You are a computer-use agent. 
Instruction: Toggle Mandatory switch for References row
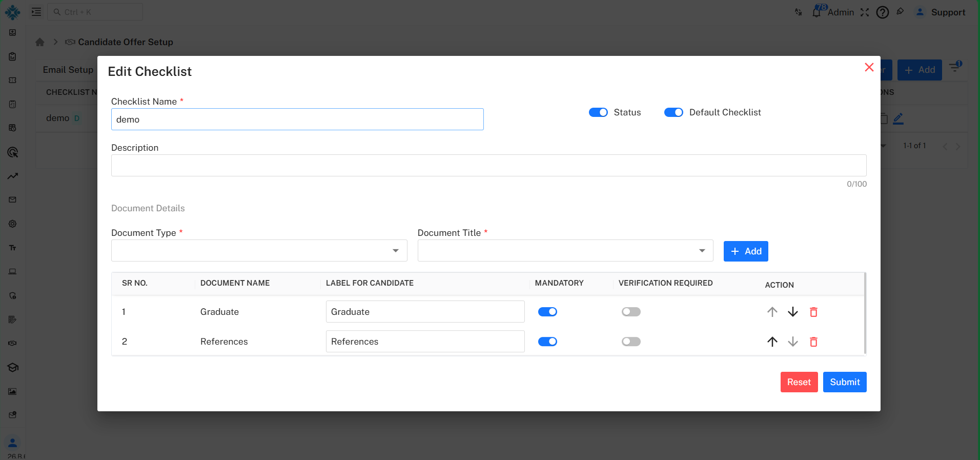click(547, 342)
